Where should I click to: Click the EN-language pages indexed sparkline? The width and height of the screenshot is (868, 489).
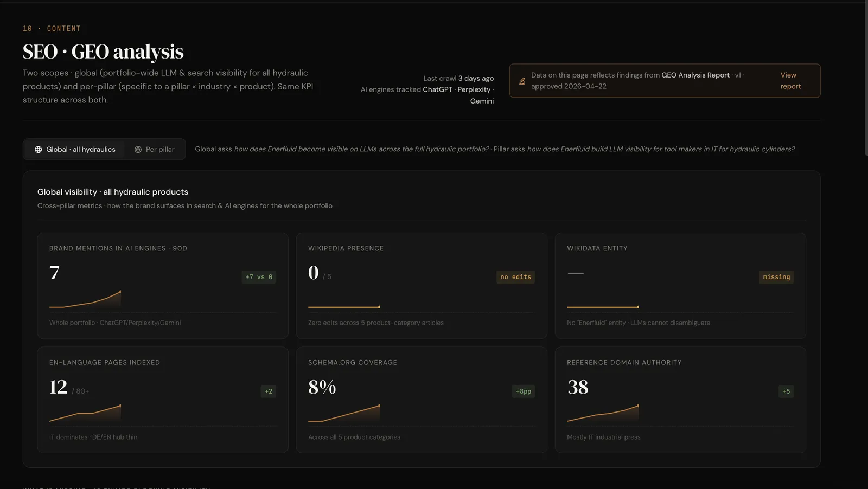click(x=85, y=413)
